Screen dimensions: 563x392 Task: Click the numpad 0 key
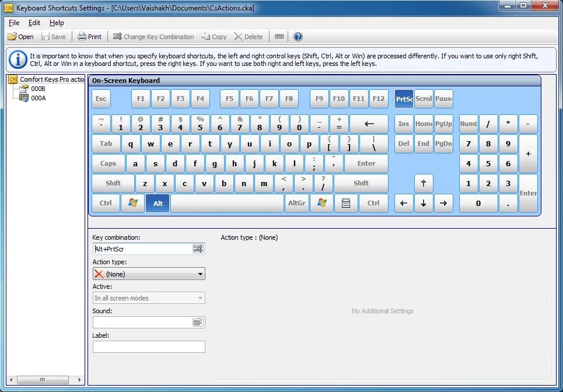point(478,203)
